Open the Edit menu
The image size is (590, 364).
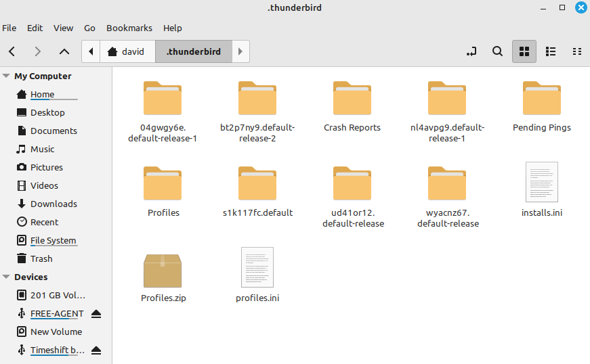pyautogui.click(x=35, y=28)
